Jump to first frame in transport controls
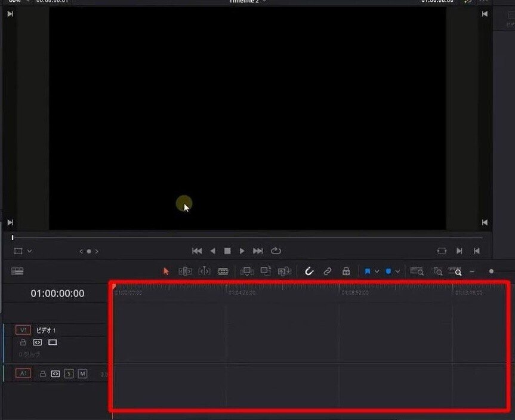The width and height of the screenshot is (515, 420). (197, 251)
